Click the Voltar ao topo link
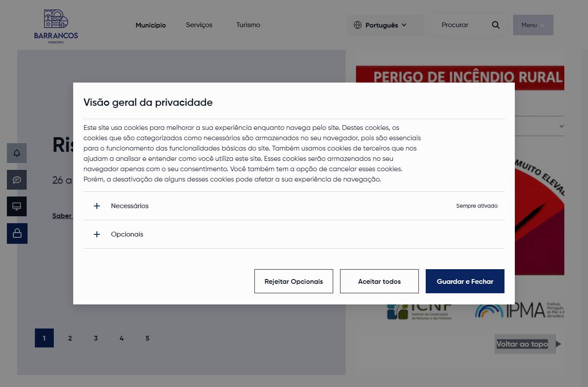 click(522, 344)
